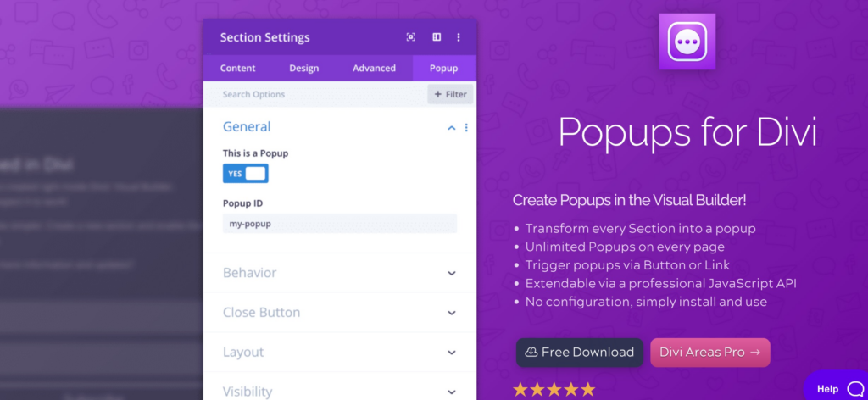Select the Popup tab

pyautogui.click(x=444, y=68)
